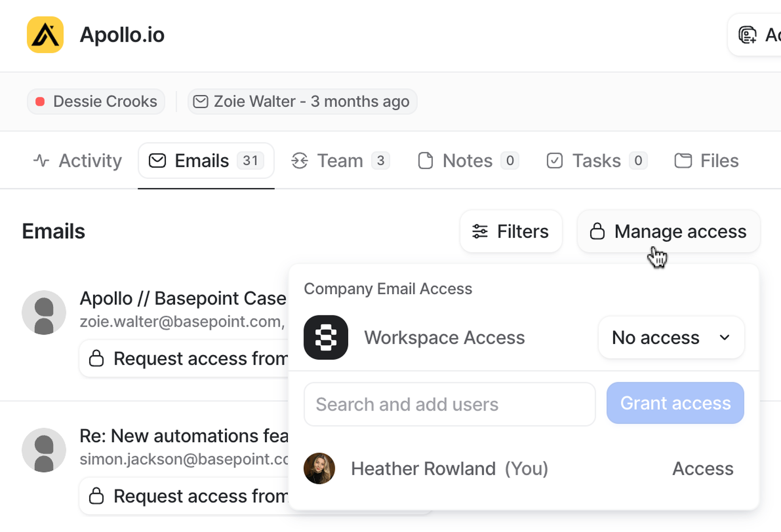
Task: Focus the Search and add users field
Action: (x=449, y=404)
